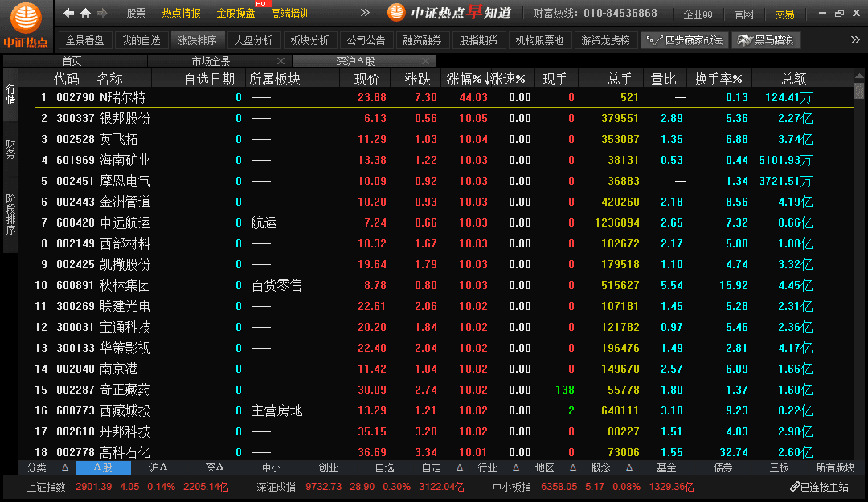
Task: Click the forward arrow navigation icon
Action: click(x=102, y=13)
